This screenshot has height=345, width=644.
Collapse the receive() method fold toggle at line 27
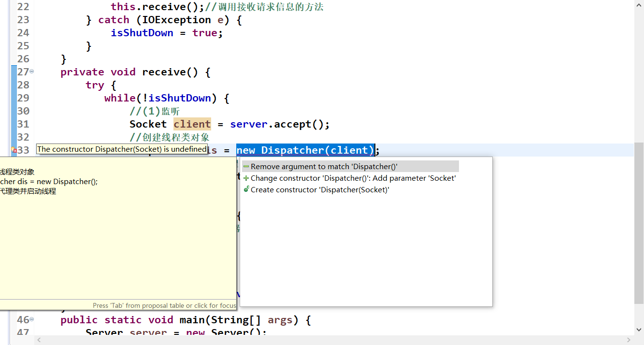(32, 71)
